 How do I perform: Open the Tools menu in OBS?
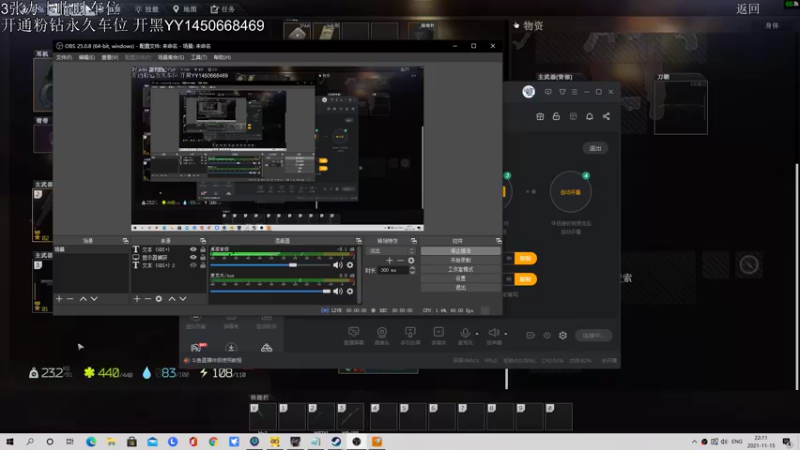point(199,58)
